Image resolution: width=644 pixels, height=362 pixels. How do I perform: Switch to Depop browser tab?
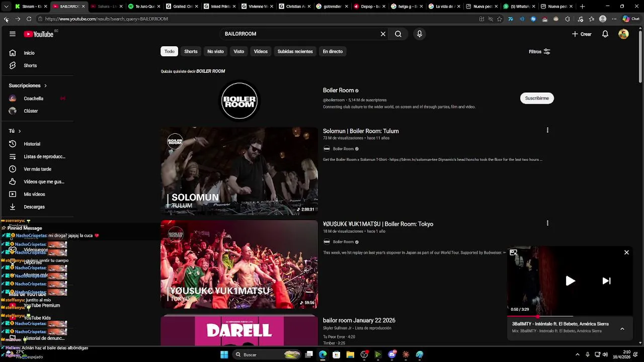[370, 7]
